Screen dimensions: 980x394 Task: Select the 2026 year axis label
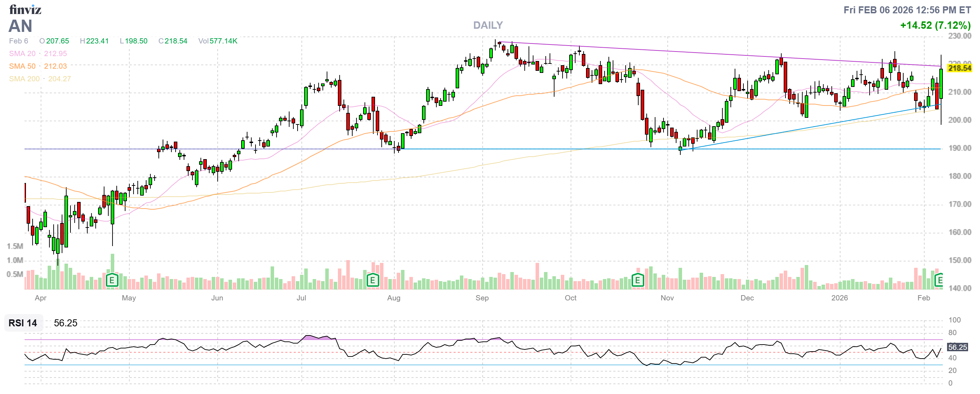(x=839, y=298)
